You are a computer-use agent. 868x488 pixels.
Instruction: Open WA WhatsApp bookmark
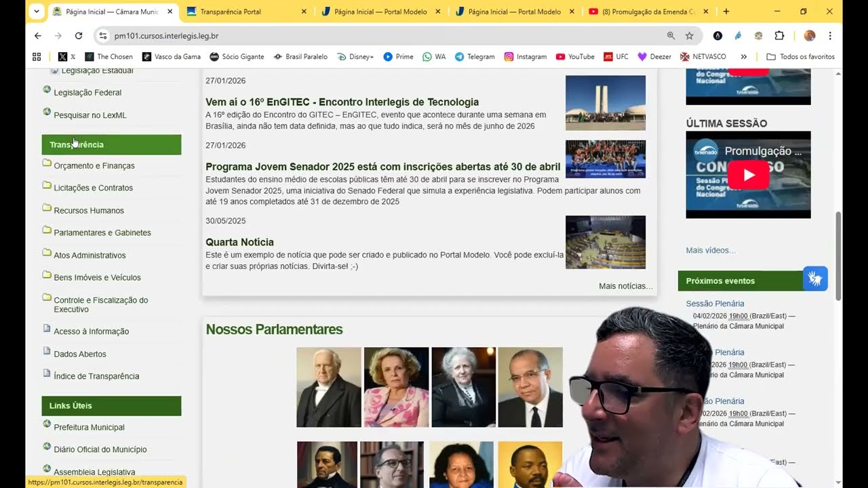[434, 57]
